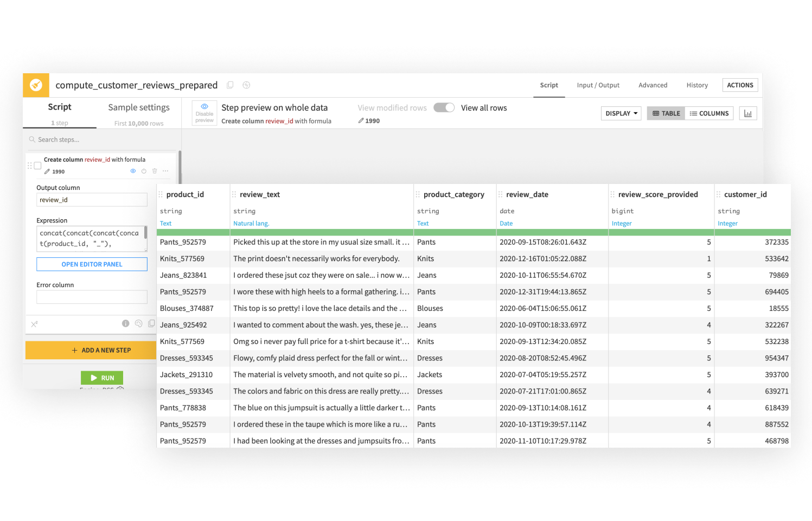
Task: Open the product_category column header menu
Action: click(454, 194)
